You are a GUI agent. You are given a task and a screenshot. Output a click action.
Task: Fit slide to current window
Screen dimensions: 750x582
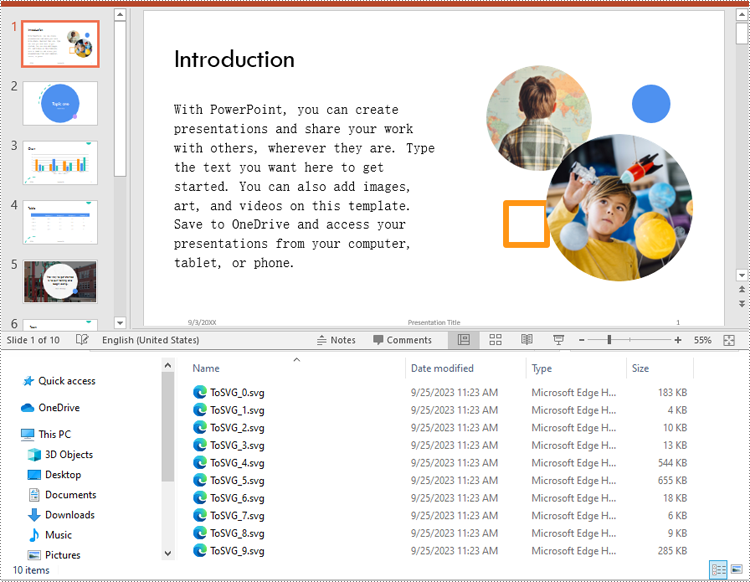(729, 340)
